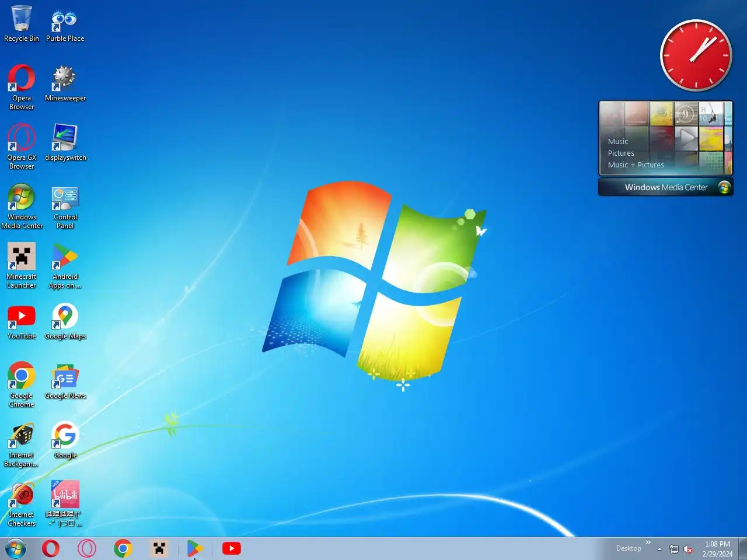Click the Opera GX taskbar icon
Screen dimensions: 747x560
tap(87, 548)
